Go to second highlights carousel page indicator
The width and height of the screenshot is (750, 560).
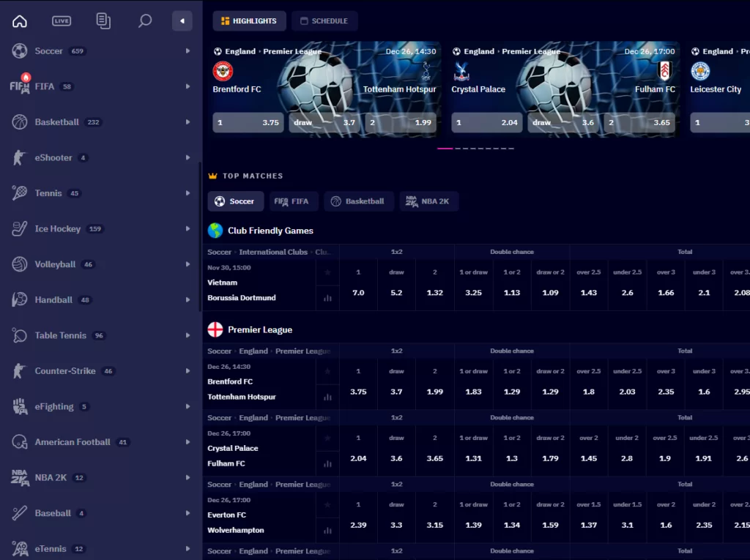coord(458,149)
